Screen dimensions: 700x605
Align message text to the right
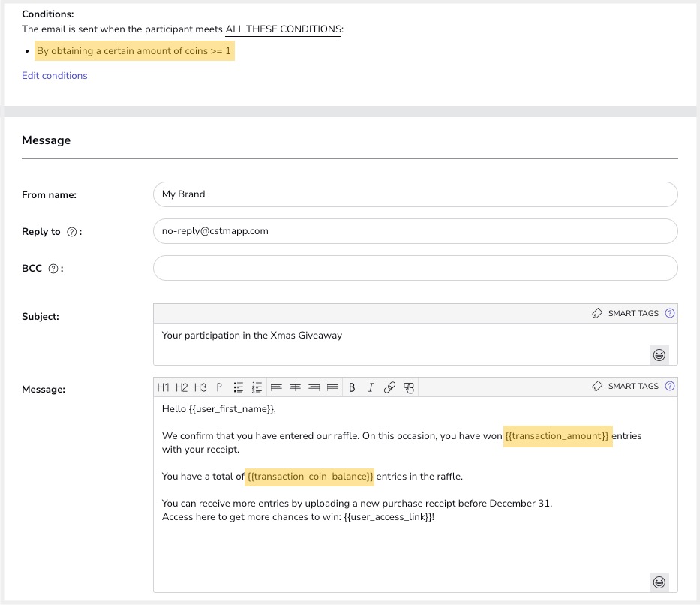coord(314,387)
